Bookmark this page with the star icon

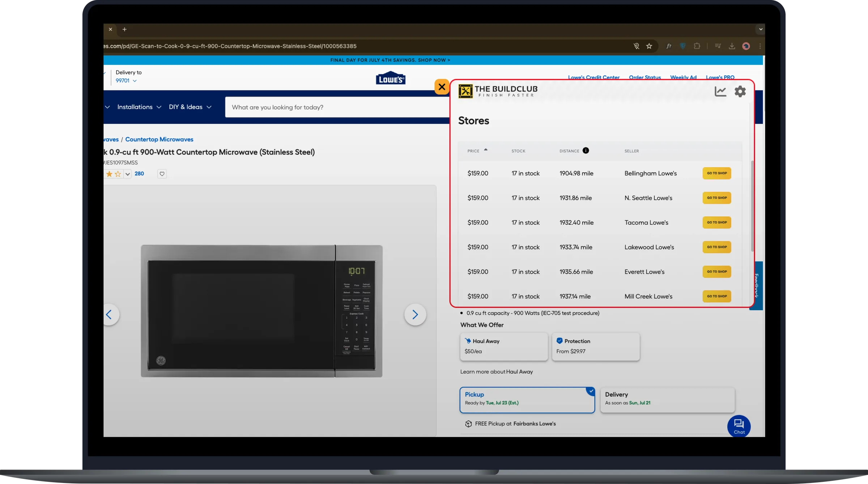[649, 46]
